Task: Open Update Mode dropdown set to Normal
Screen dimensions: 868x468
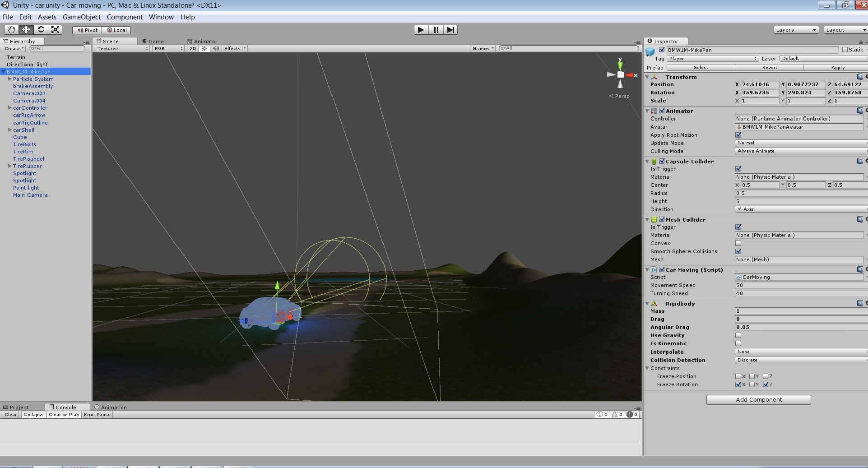Action: click(x=801, y=143)
